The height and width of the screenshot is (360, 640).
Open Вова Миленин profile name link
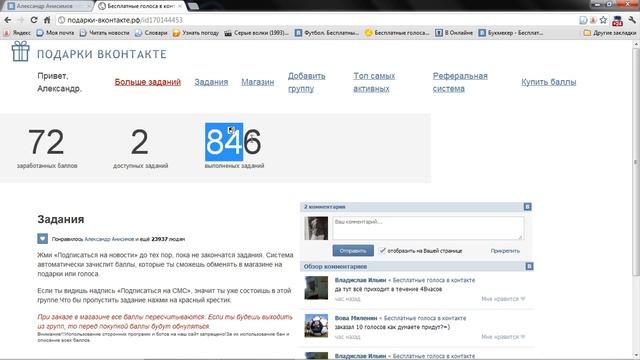[x=356, y=318]
